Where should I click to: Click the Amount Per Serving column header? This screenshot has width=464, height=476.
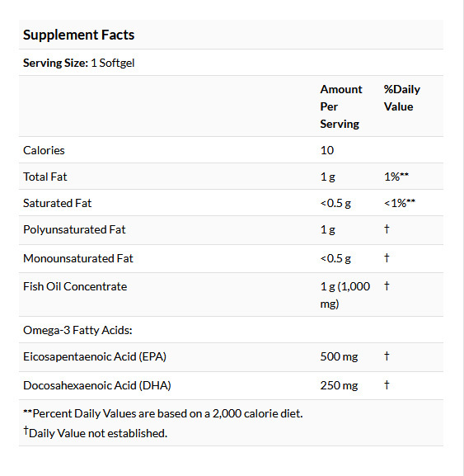tap(341, 106)
